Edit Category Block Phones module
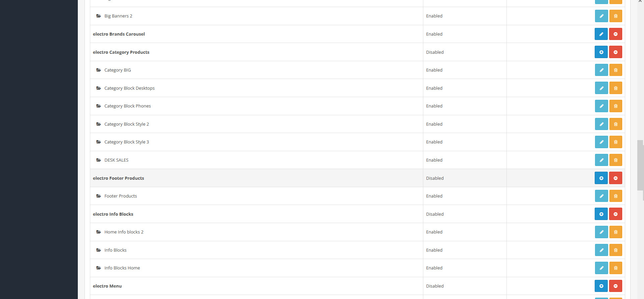 pyautogui.click(x=601, y=106)
